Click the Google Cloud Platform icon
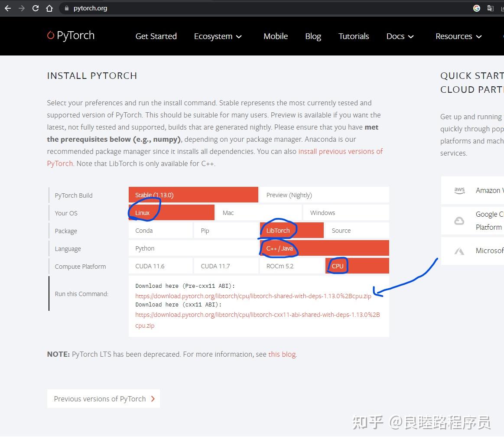This screenshot has height=443, width=504. pyautogui.click(x=459, y=220)
